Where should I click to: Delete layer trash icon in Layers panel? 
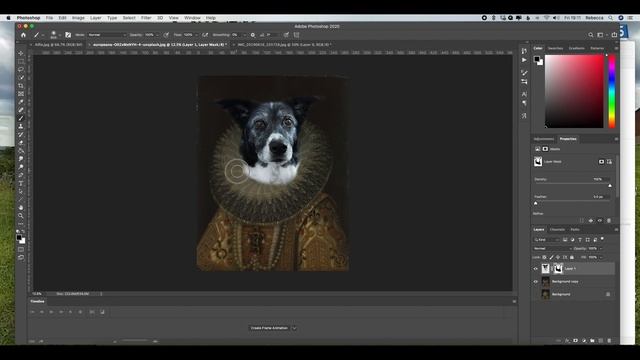(x=609, y=340)
